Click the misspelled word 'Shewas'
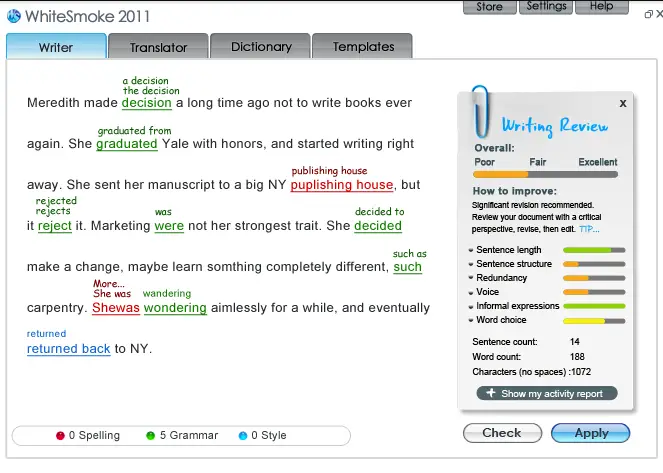 pyautogui.click(x=116, y=308)
